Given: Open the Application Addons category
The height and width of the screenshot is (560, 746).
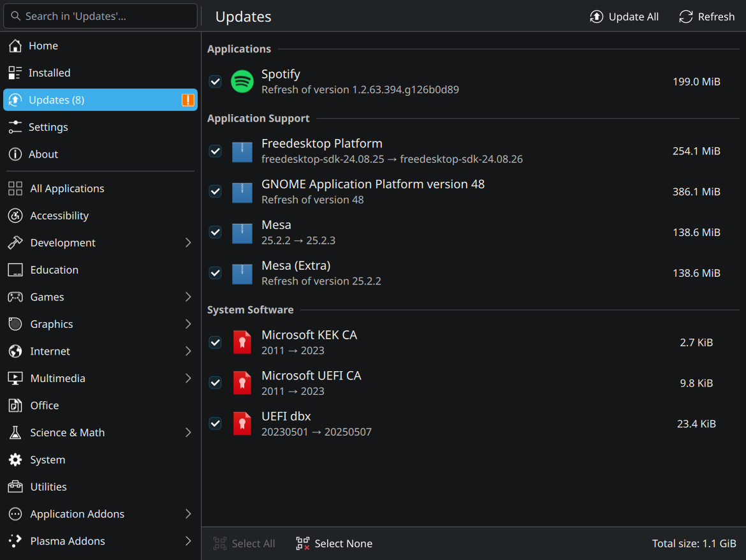Looking at the screenshot, I should 100,514.
